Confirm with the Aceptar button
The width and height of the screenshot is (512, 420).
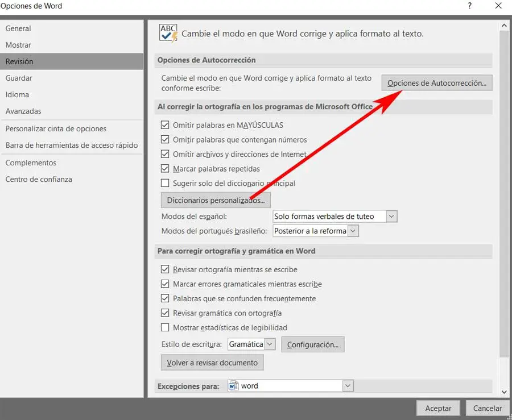[438, 408]
